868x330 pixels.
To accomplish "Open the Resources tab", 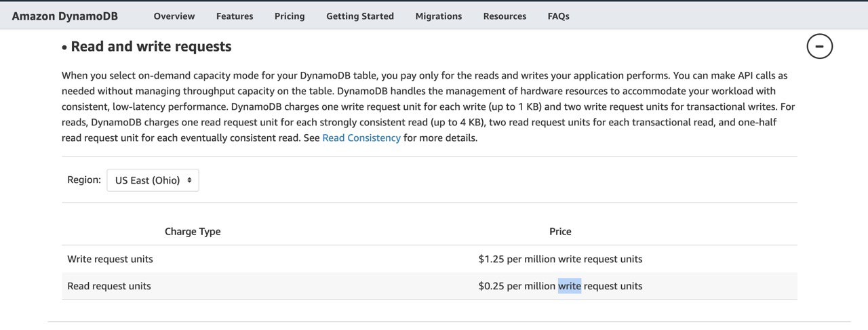I will tap(505, 16).
